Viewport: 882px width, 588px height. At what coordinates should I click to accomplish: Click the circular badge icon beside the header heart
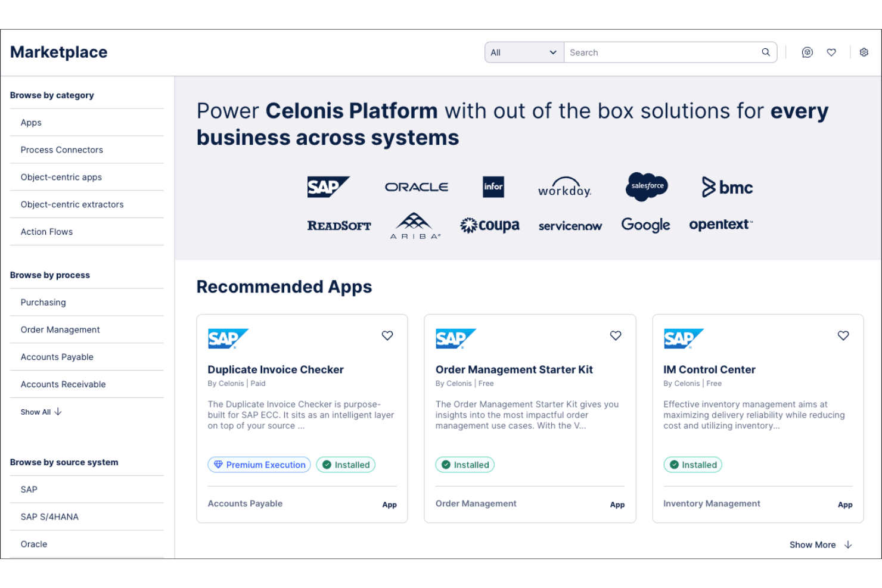coord(807,52)
